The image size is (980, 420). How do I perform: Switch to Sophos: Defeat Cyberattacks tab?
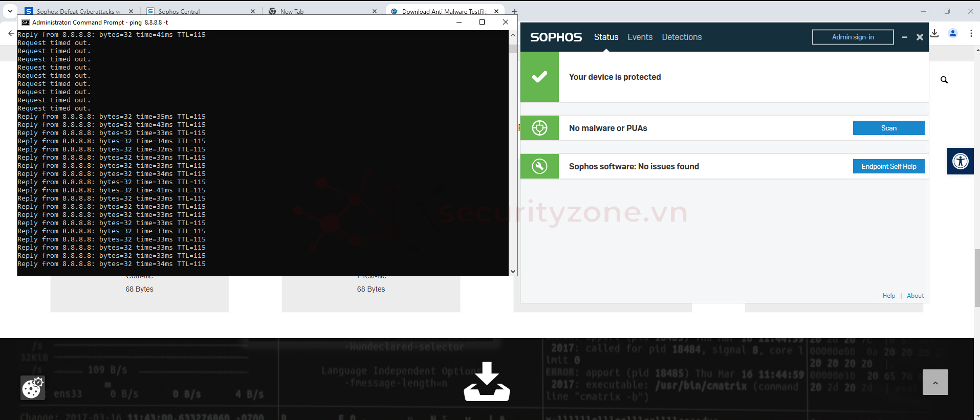click(79, 11)
